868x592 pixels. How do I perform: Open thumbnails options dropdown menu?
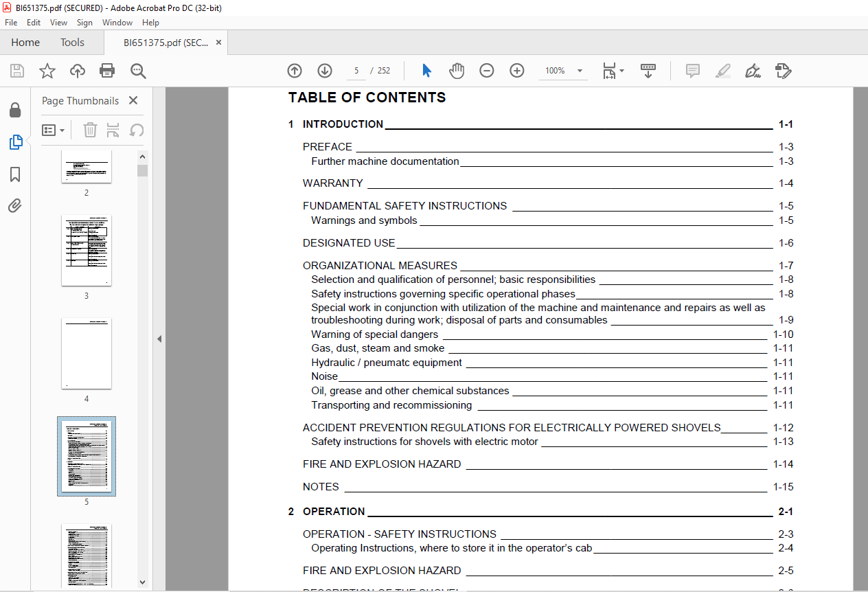(54, 130)
